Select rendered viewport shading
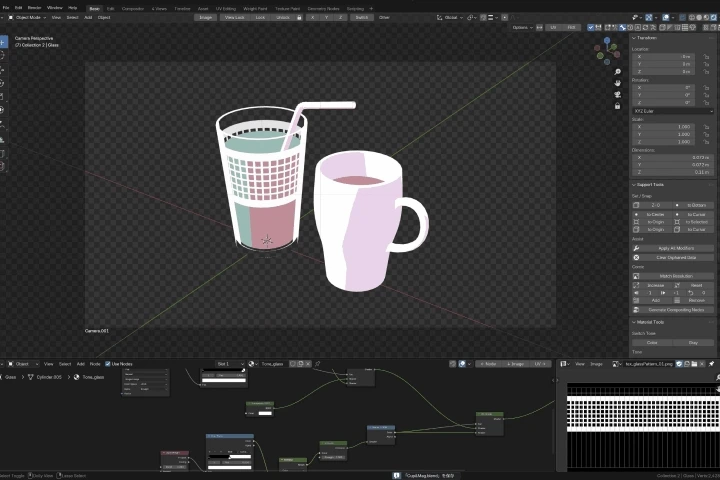 click(714, 17)
